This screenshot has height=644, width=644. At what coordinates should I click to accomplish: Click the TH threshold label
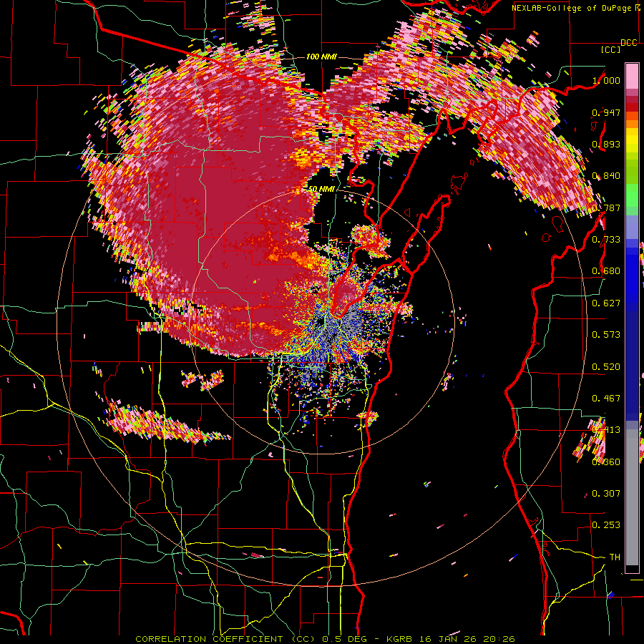615,557
